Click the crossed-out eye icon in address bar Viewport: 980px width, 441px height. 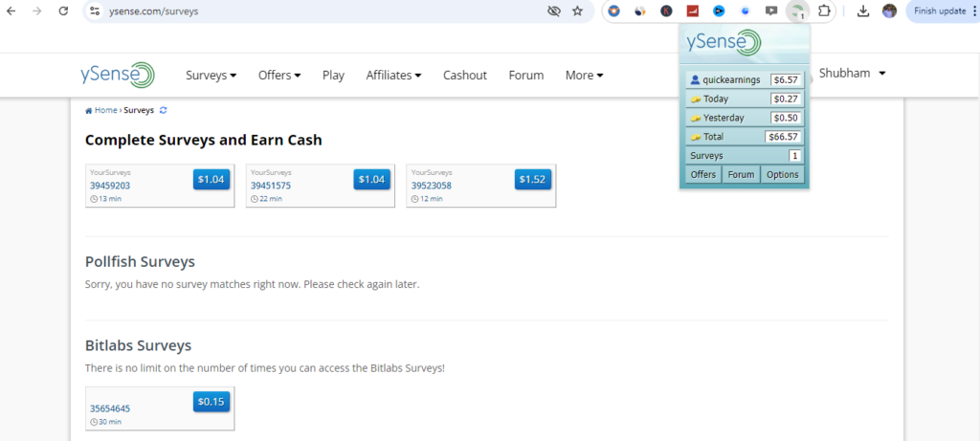pyautogui.click(x=554, y=11)
